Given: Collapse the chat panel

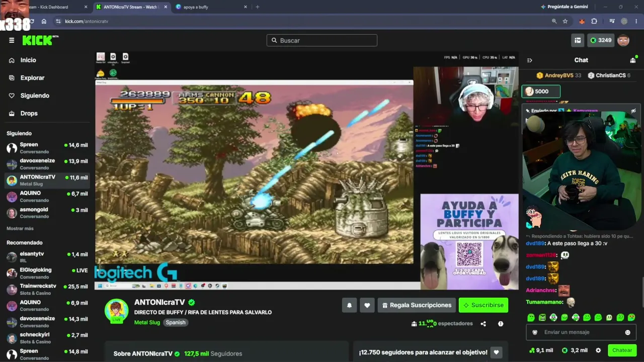Looking at the screenshot, I should point(529,60).
